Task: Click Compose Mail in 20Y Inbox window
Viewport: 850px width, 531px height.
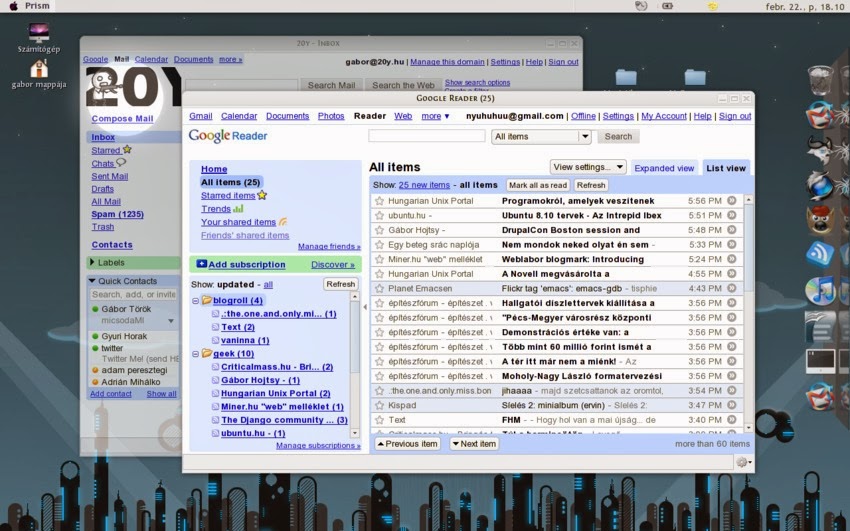Action: click(123, 119)
